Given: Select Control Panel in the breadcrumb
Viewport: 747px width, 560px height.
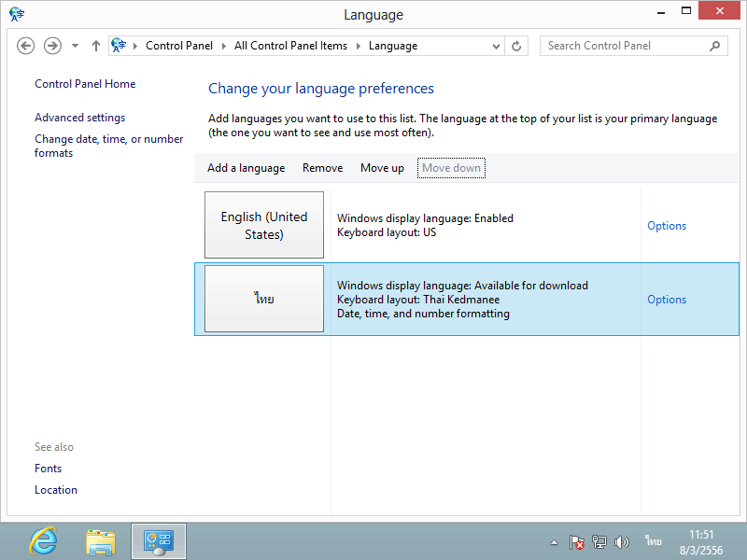Looking at the screenshot, I should [179, 46].
